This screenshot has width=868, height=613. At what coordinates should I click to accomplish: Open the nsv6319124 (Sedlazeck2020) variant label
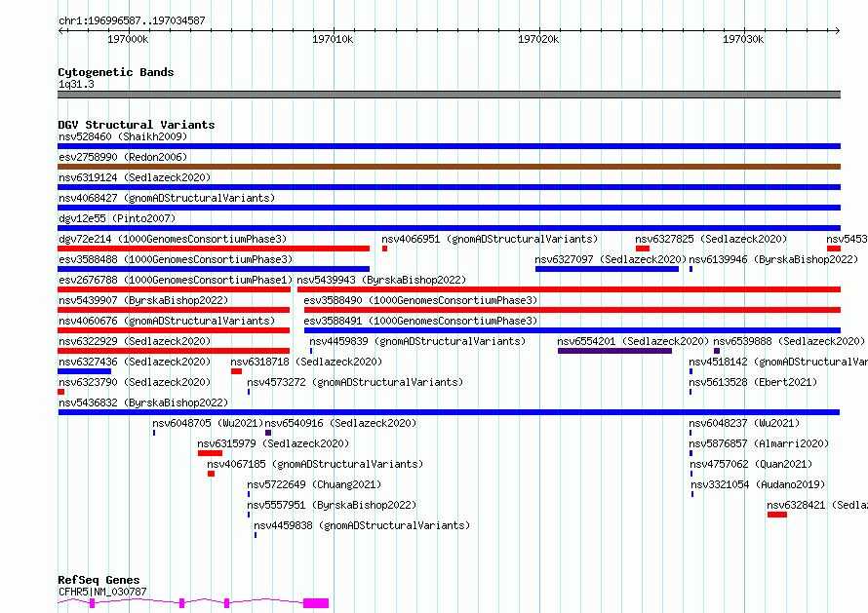pyautogui.click(x=135, y=177)
